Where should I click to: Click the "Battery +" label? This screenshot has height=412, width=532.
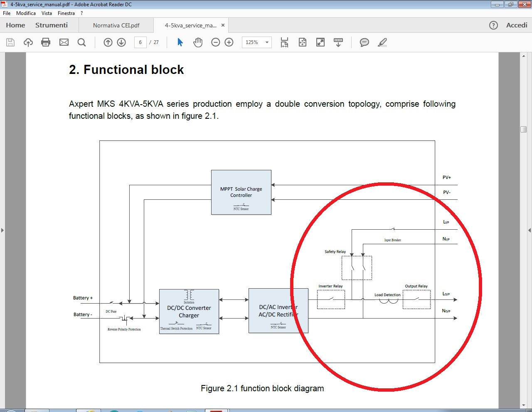tap(83, 298)
